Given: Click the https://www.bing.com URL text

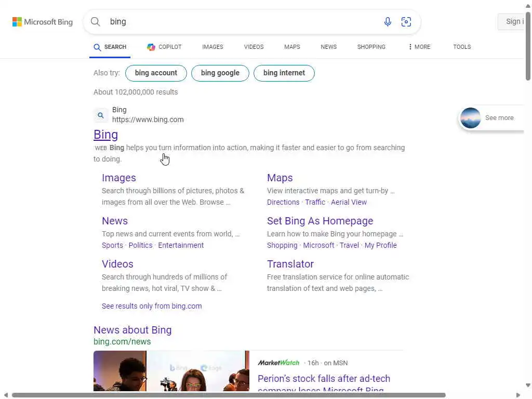Looking at the screenshot, I should tap(148, 119).
